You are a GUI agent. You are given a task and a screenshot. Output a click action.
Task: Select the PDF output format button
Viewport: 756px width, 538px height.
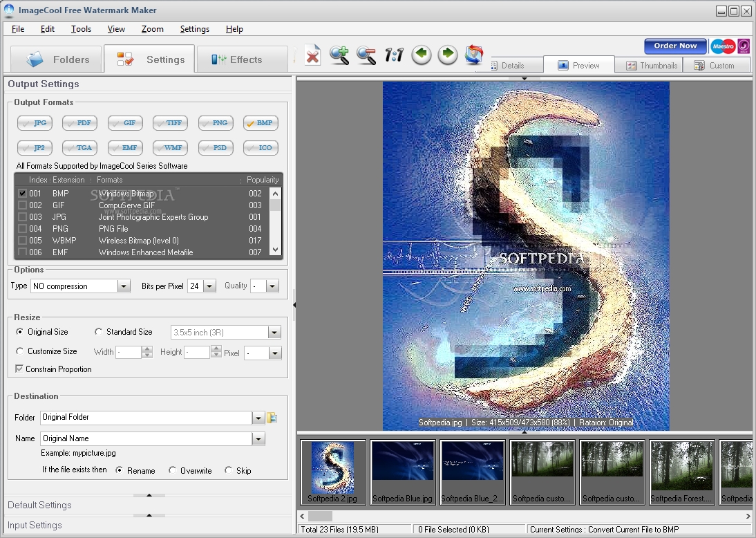coord(79,123)
